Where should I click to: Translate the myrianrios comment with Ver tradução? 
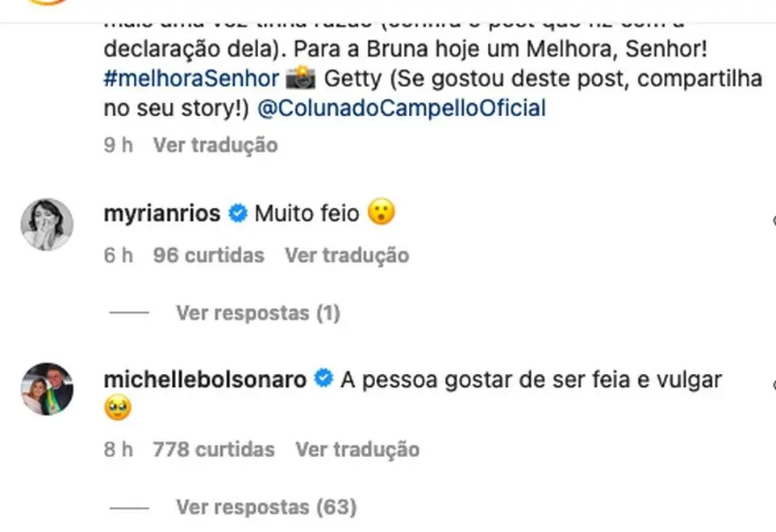pyautogui.click(x=347, y=256)
